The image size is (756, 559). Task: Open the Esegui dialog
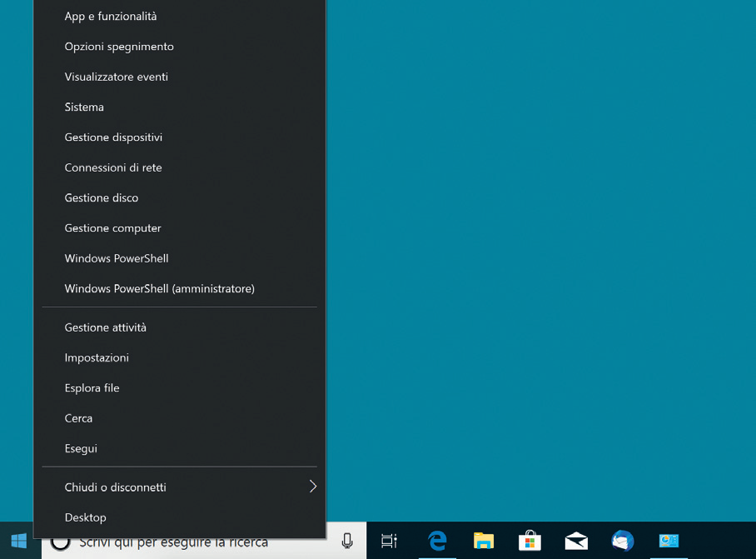point(179,448)
